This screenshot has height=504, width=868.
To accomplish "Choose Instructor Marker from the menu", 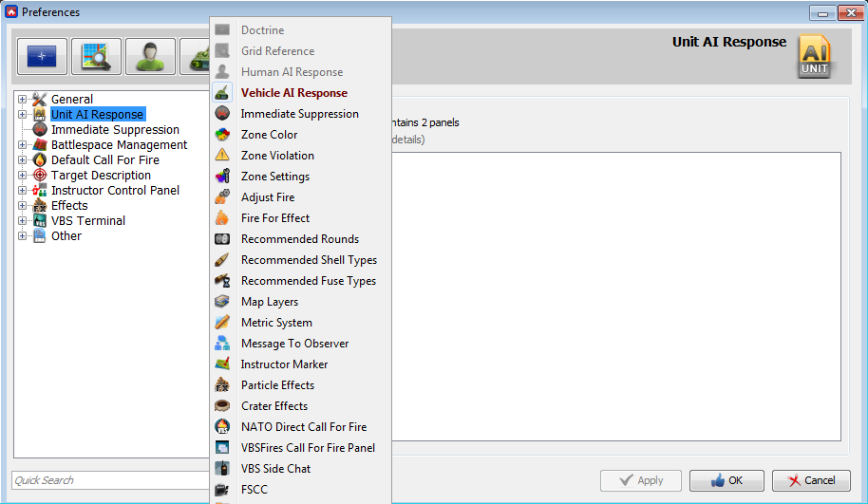I will point(301,364).
